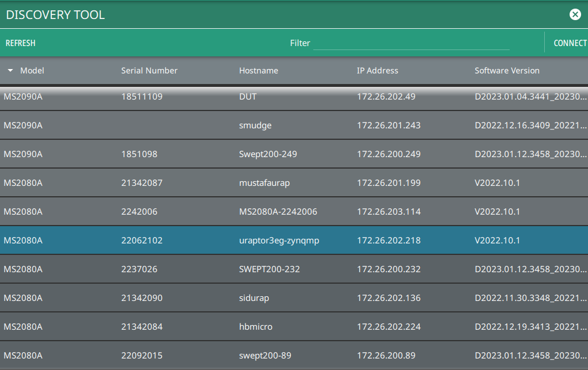Click the CONNECT button
The height and width of the screenshot is (370, 588).
(570, 43)
